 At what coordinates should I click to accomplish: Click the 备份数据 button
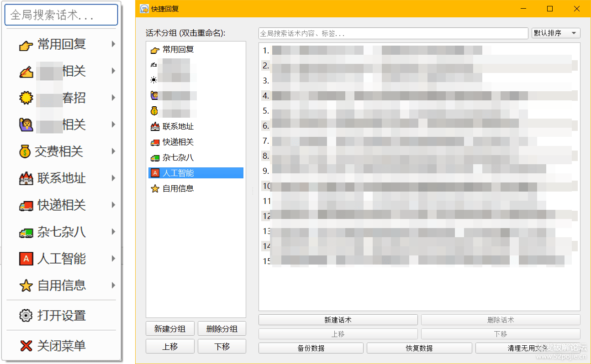311,348
